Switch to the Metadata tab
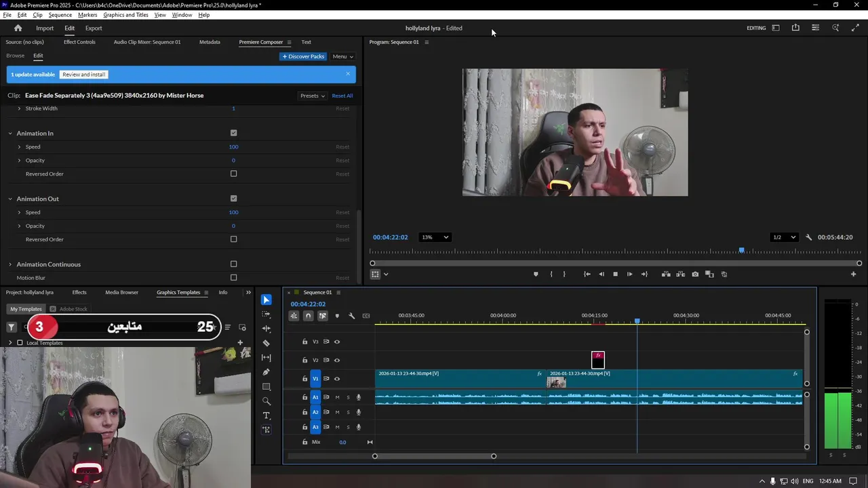The width and height of the screenshot is (868, 488). pyautogui.click(x=210, y=42)
